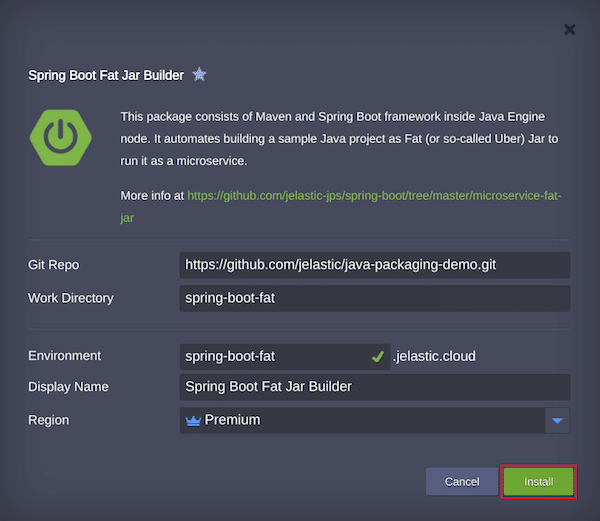The image size is (600, 521).
Task: Click the Git Repo label
Action: pyautogui.click(x=54, y=265)
